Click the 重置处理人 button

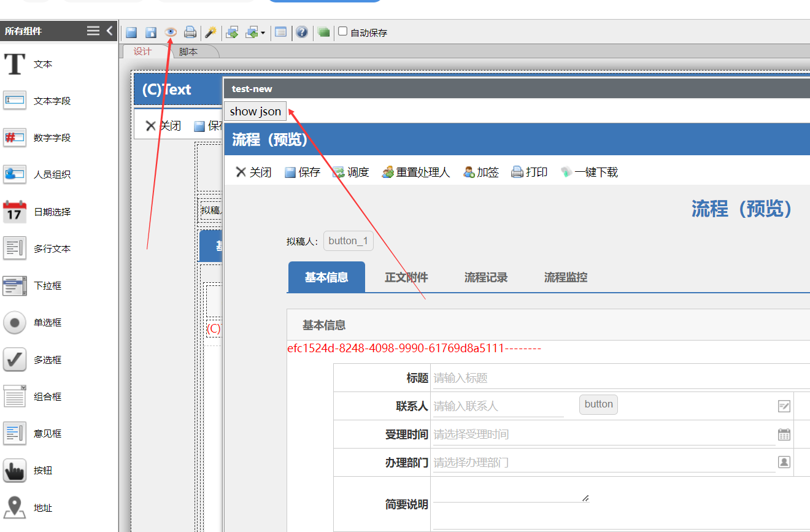coord(416,172)
